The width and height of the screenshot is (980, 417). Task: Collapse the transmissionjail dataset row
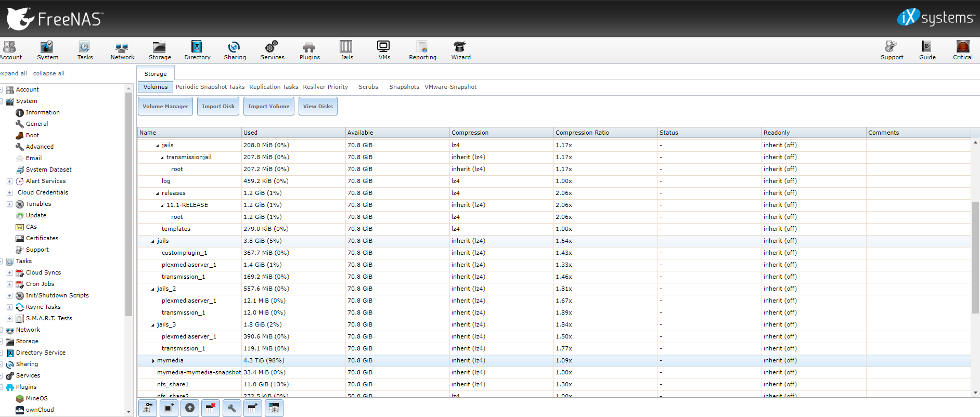click(162, 158)
